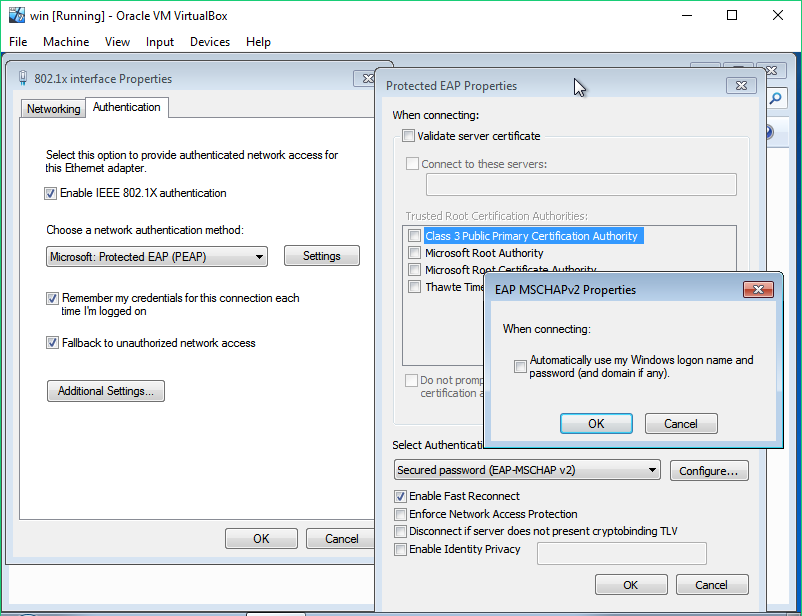Click the Identity Privacy text field
This screenshot has height=616, width=802.
click(622, 554)
